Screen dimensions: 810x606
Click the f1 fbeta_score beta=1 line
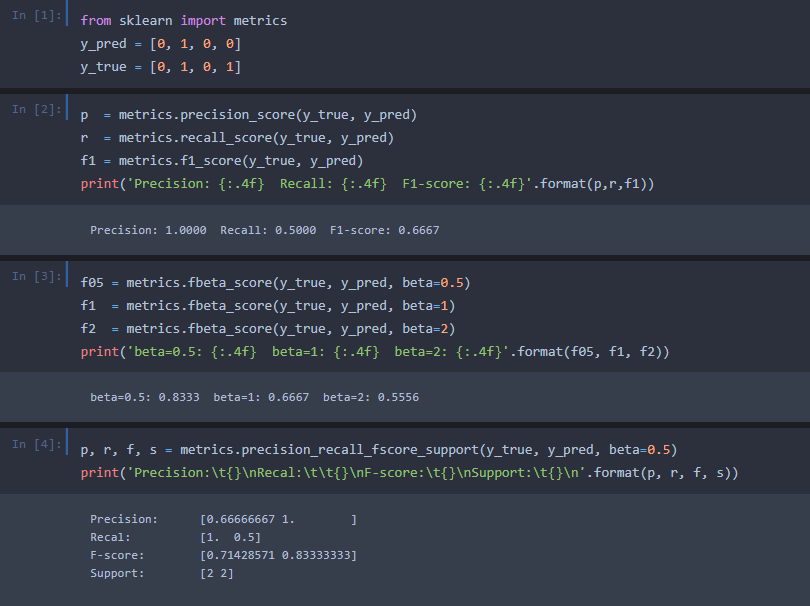[268, 306]
